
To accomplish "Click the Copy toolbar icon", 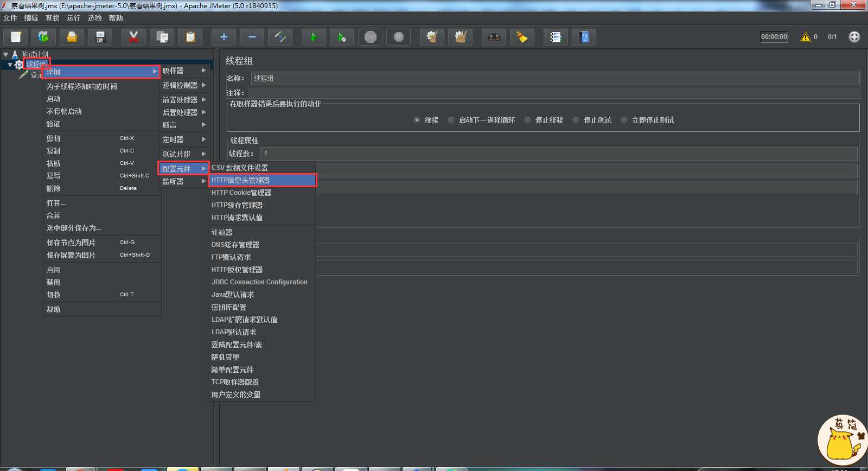I will pyautogui.click(x=162, y=37).
